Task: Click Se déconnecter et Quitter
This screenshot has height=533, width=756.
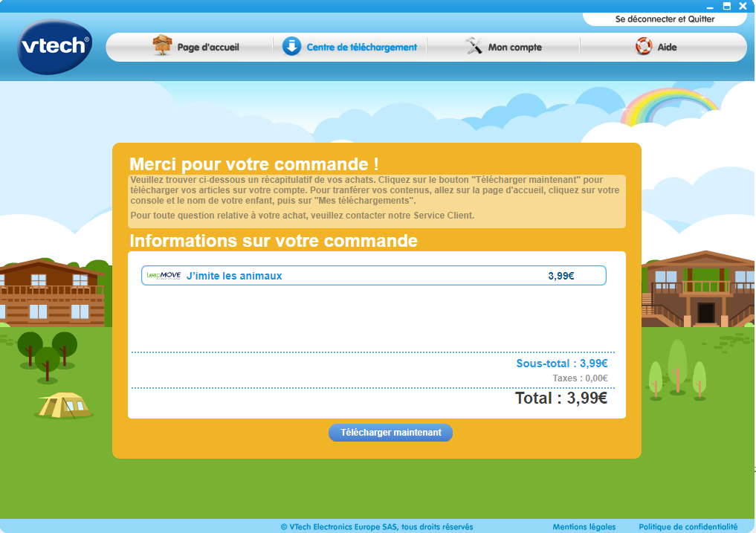Action: pyautogui.click(x=665, y=19)
